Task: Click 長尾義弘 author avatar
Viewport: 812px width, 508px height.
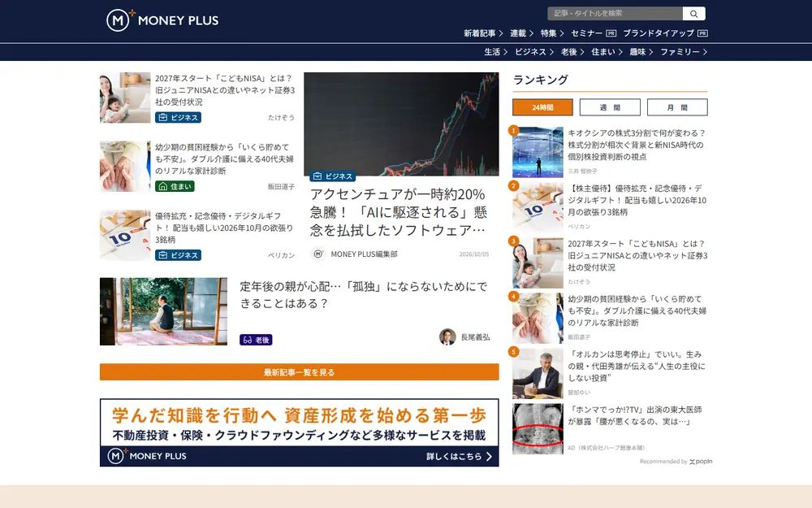Action: coord(447,337)
